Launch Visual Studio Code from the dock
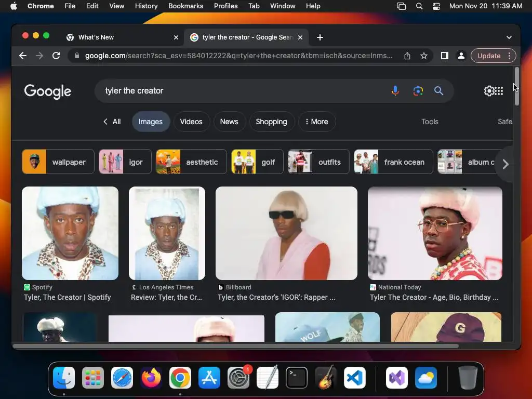This screenshot has width=532, height=399. pos(354,378)
